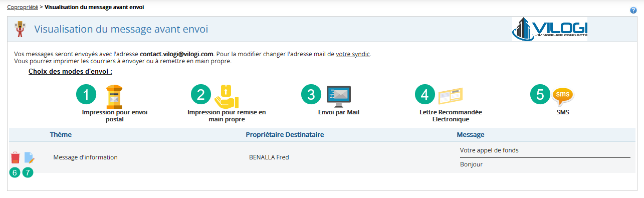Viewport: 644px width, 198px height.
Task: Click 'Propriétaire Destinataire' column header
Action: [x=285, y=135]
